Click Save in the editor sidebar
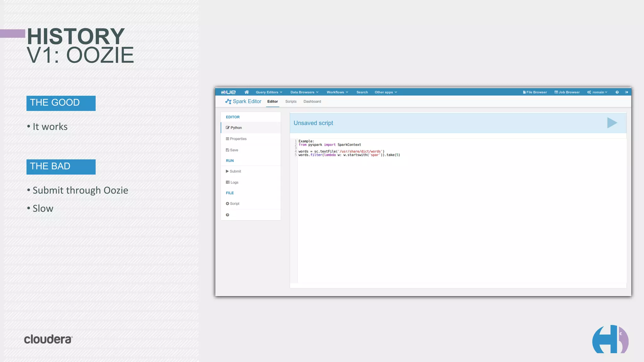This screenshot has width=644, height=362. point(232,150)
